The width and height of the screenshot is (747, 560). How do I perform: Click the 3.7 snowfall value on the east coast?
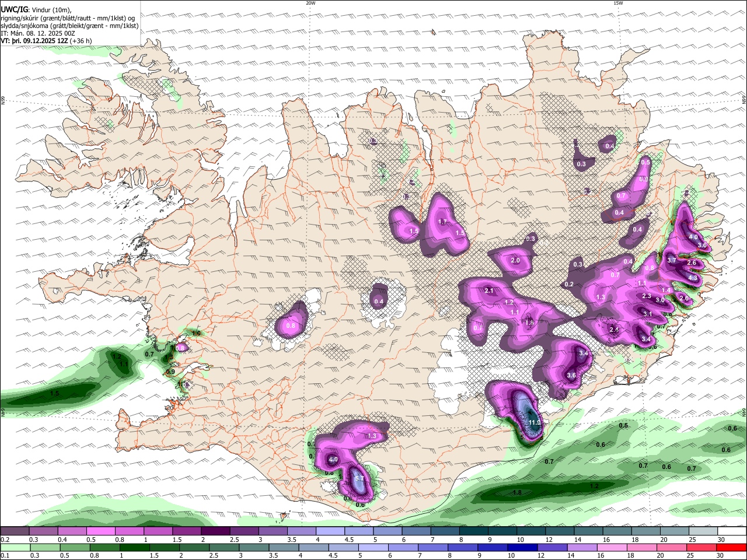click(x=672, y=260)
